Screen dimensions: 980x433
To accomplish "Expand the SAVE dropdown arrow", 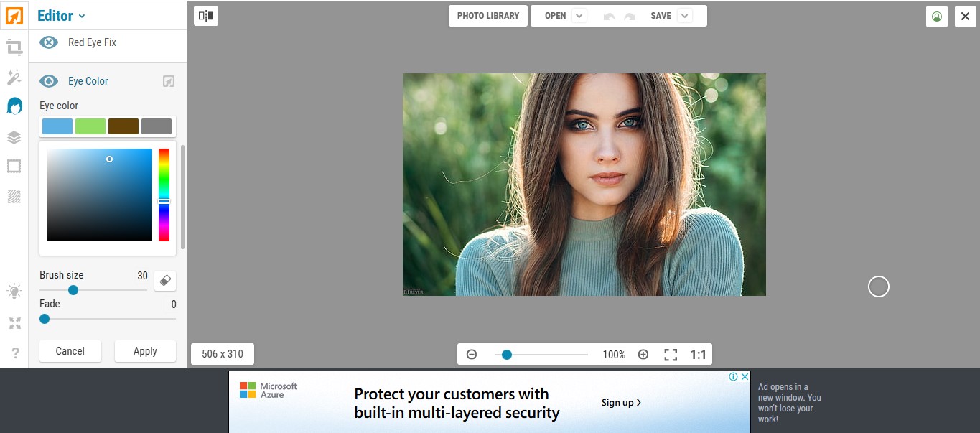I will [x=685, y=15].
